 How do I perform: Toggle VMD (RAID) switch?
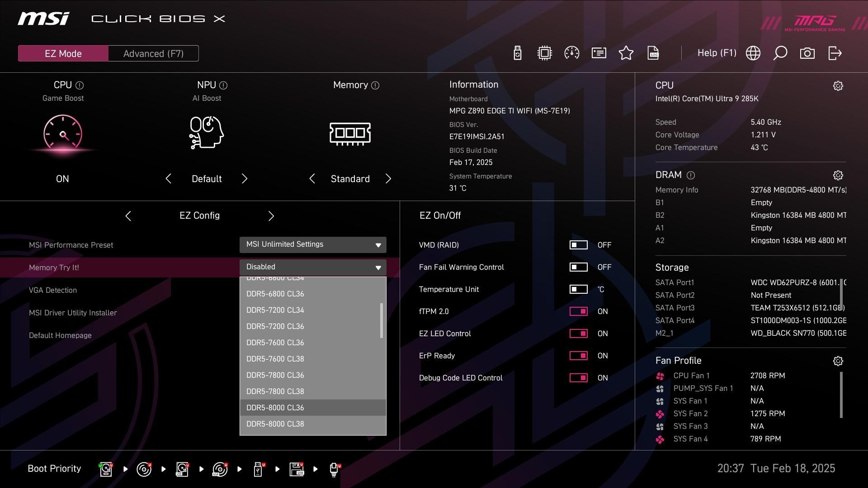pyautogui.click(x=578, y=245)
